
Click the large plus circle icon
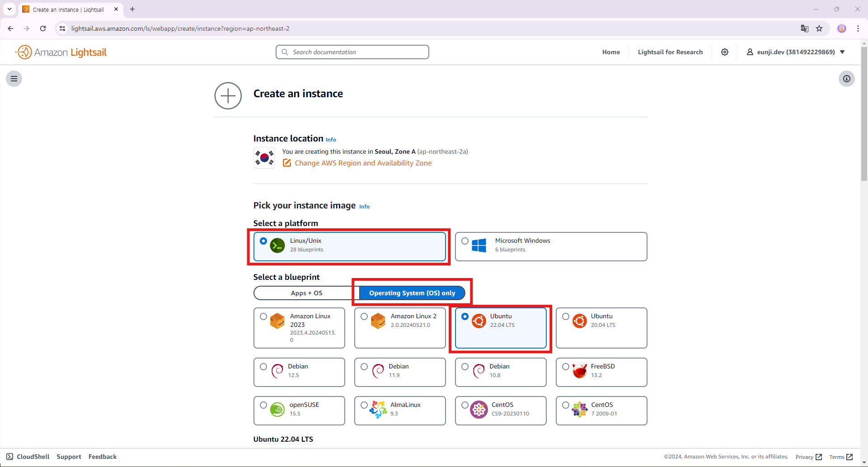click(x=228, y=96)
